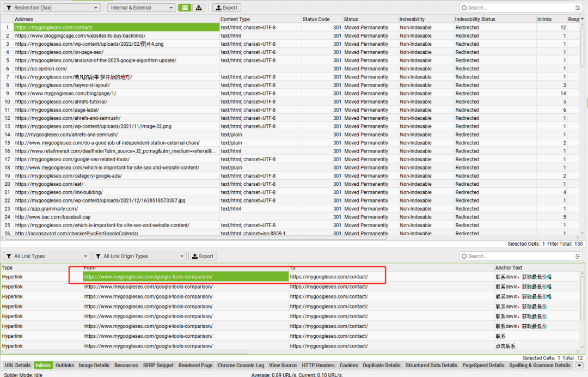Switch to list view icon
Image resolution: width=588 pixels, height=377 pixels.
(185, 8)
